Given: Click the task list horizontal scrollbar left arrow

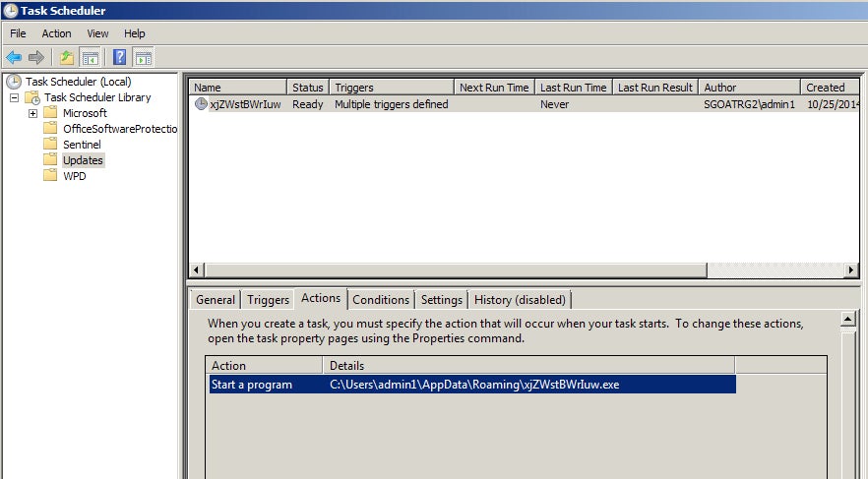Looking at the screenshot, I should [196, 269].
